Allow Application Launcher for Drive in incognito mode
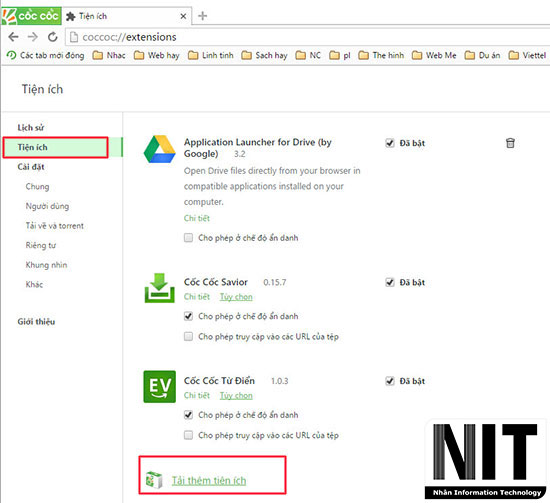Viewport: 550px width, 503px height. pyautogui.click(x=188, y=238)
